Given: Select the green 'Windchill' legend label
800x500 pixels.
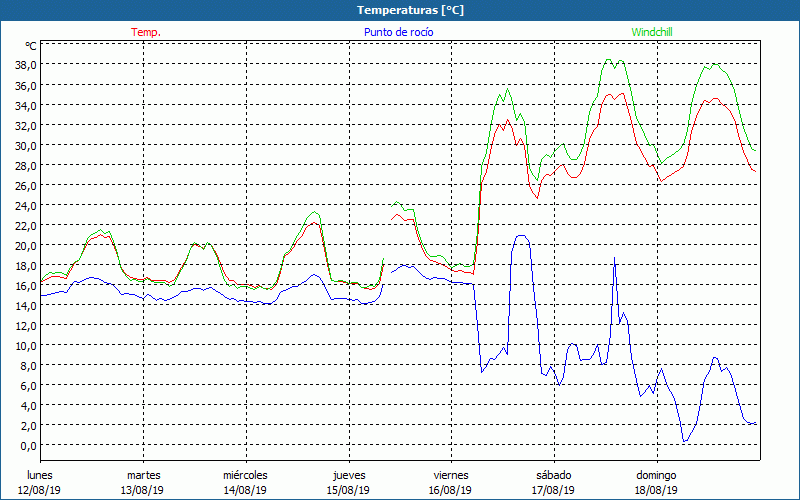Looking at the screenshot, I should [x=652, y=32].
